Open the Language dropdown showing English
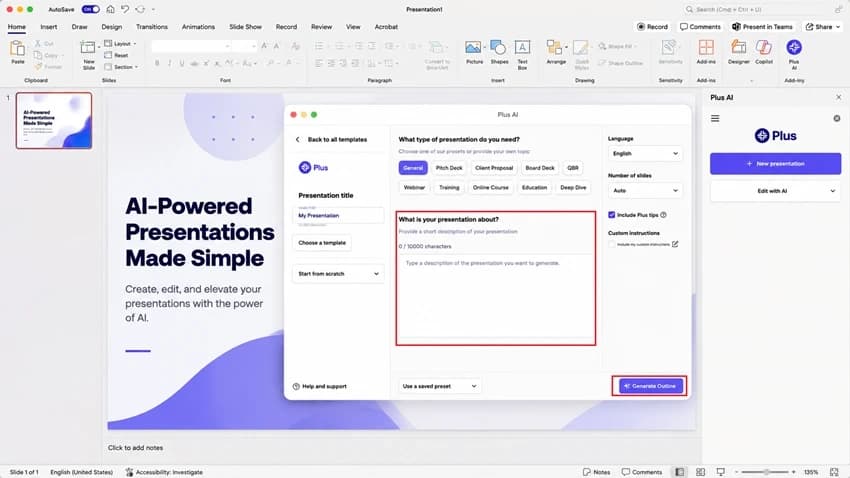The width and height of the screenshot is (850, 478). tap(645, 153)
